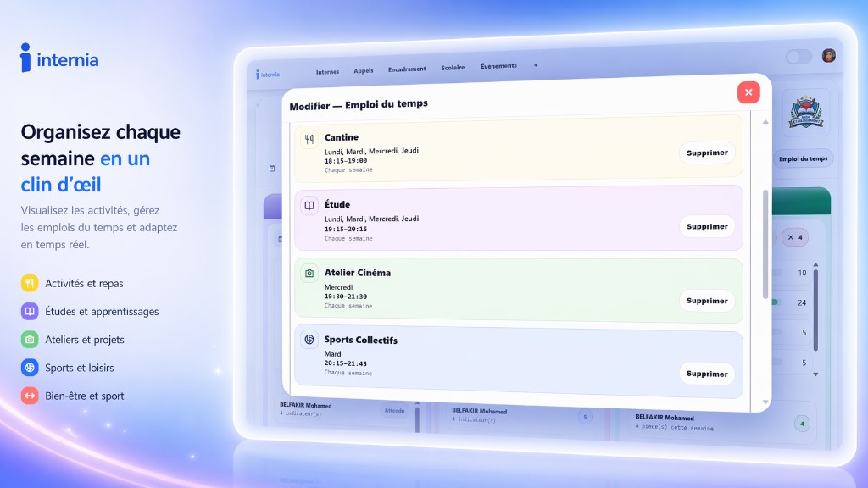
Task: Toggle the switch next to the avatar
Action: 798,57
